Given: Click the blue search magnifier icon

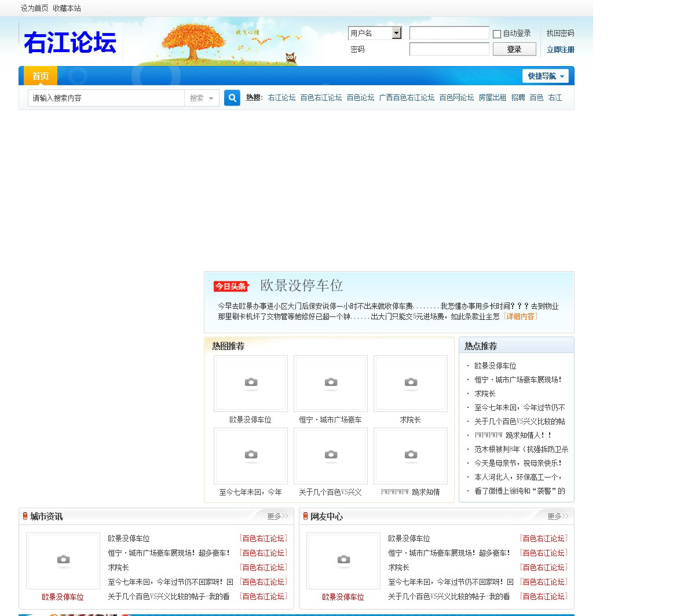Looking at the screenshot, I should 232,98.
